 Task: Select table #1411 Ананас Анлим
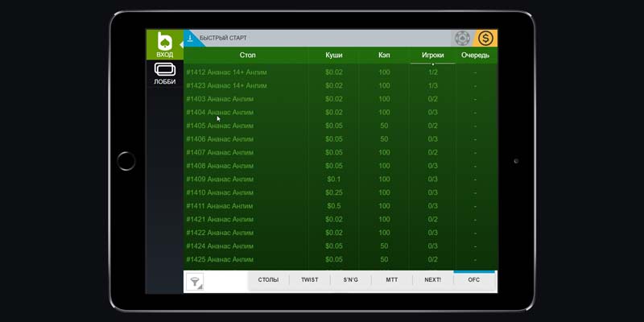click(x=341, y=206)
